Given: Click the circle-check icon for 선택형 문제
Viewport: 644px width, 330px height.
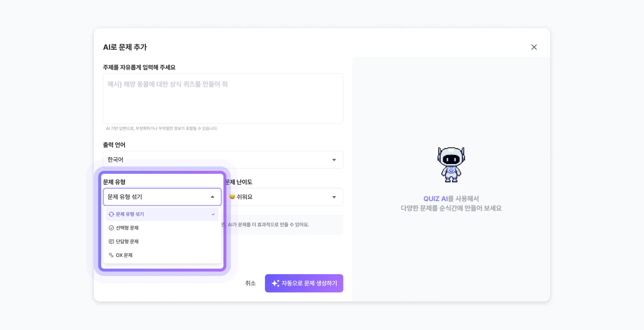Looking at the screenshot, I should (x=111, y=228).
